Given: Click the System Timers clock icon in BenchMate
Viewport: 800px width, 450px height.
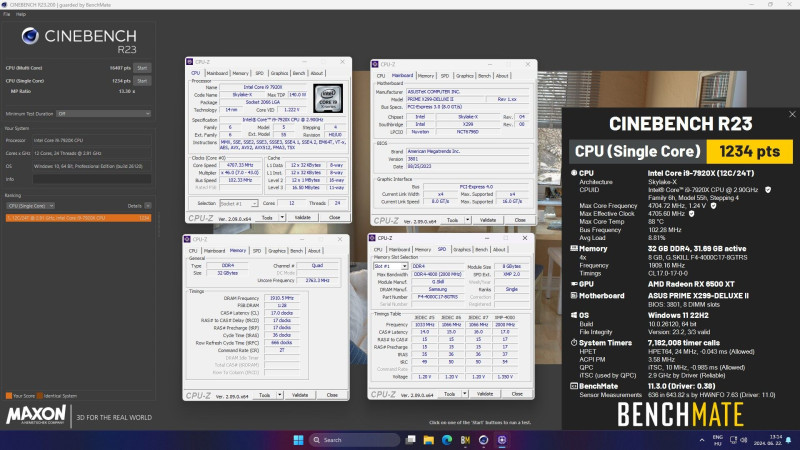Looking at the screenshot, I should point(574,343).
